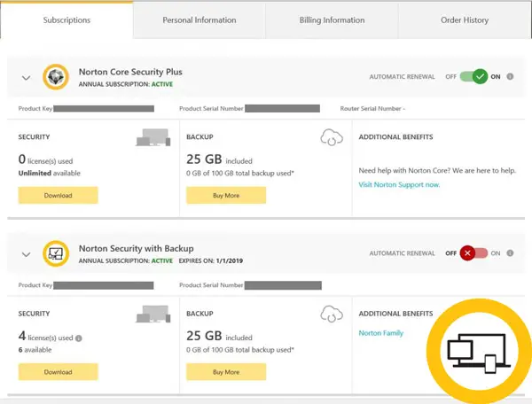This screenshot has width=532, height=404.
Task: Open the Norton Family link
Action: coord(380,333)
